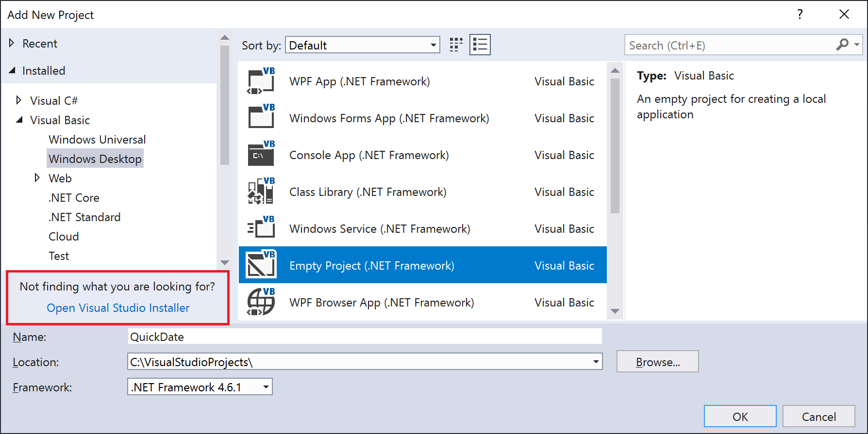Viewport: 868px width, 434px height.
Task: Click the WPF Browser App globe icon
Action: [261, 302]
